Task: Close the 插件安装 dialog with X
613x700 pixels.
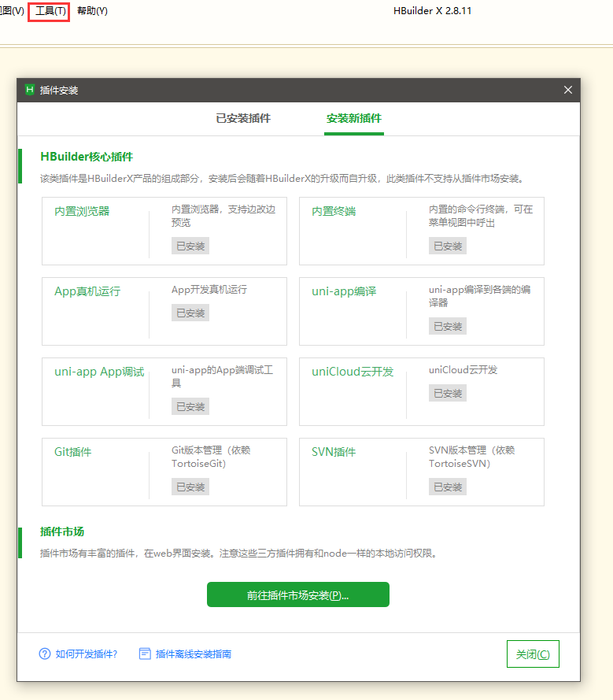Action: (568, 90)
